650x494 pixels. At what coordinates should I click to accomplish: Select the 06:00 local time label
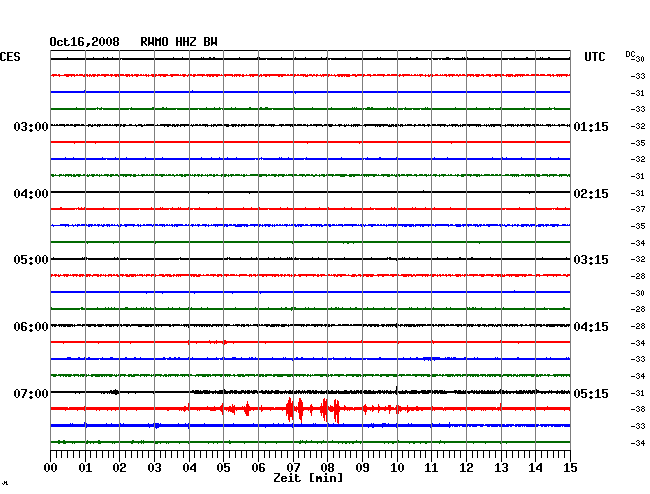click(31, 327)
